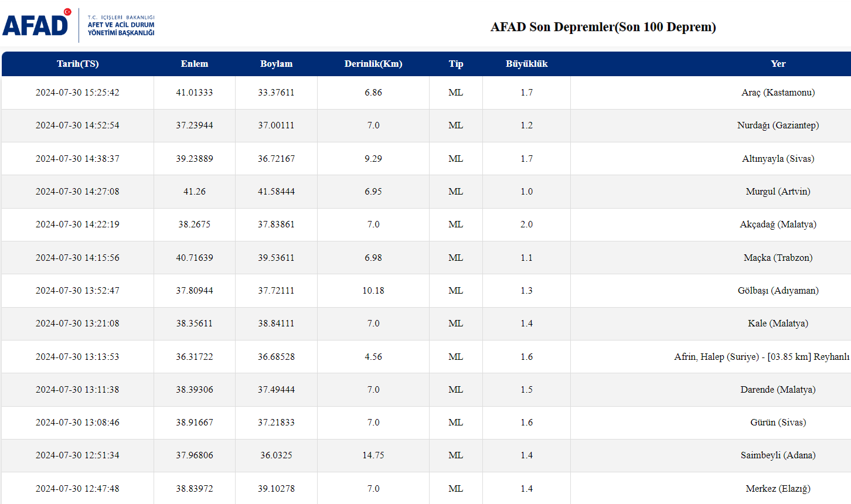Viewport: 851px width, 504px height.
Task: Select the date 2024-07-30 13:21:08
Action: click(x=77, y=323)
